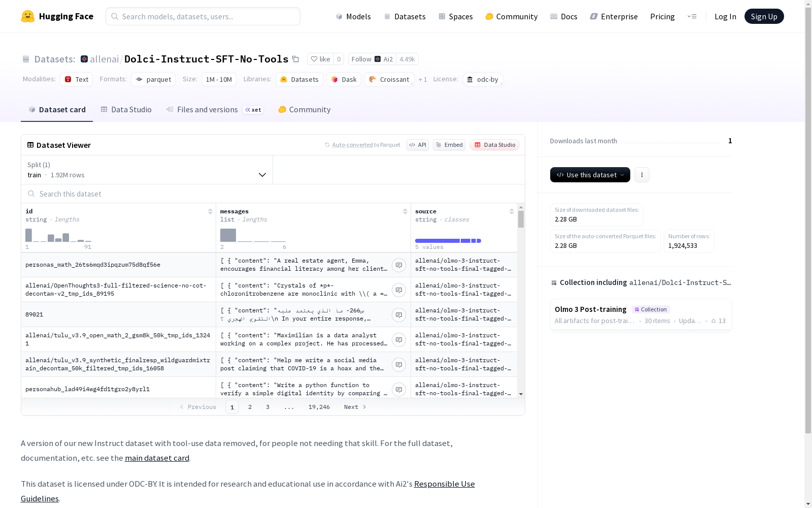Open the Olmo 3 Post-training collection
This screenshot has width=812, height=508.
pos(641,314)
